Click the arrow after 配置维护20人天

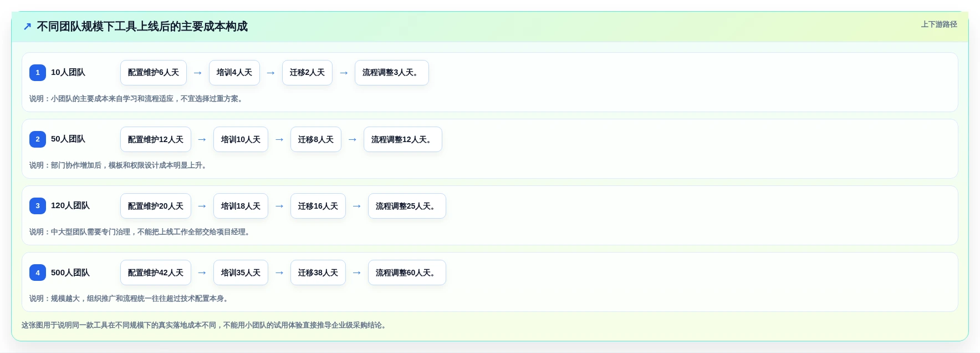click(202, 206)
